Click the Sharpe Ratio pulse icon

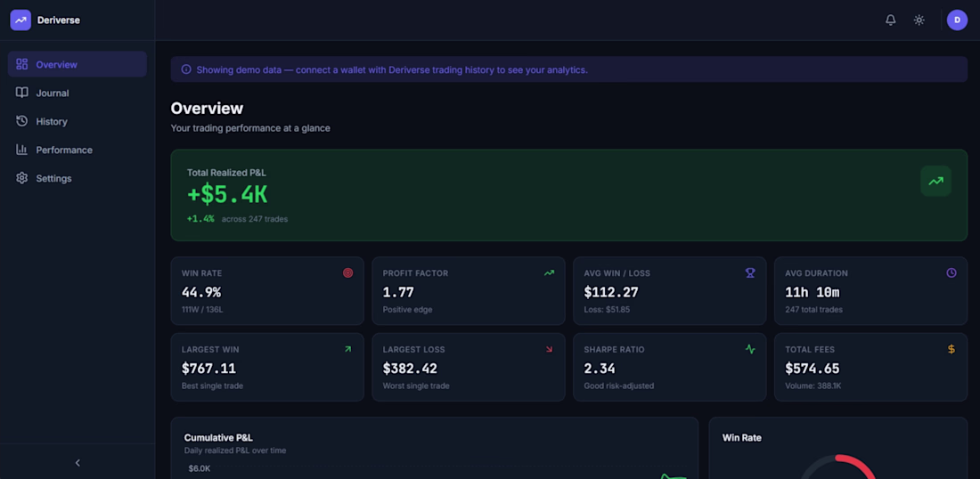click(x=750, y=349)
